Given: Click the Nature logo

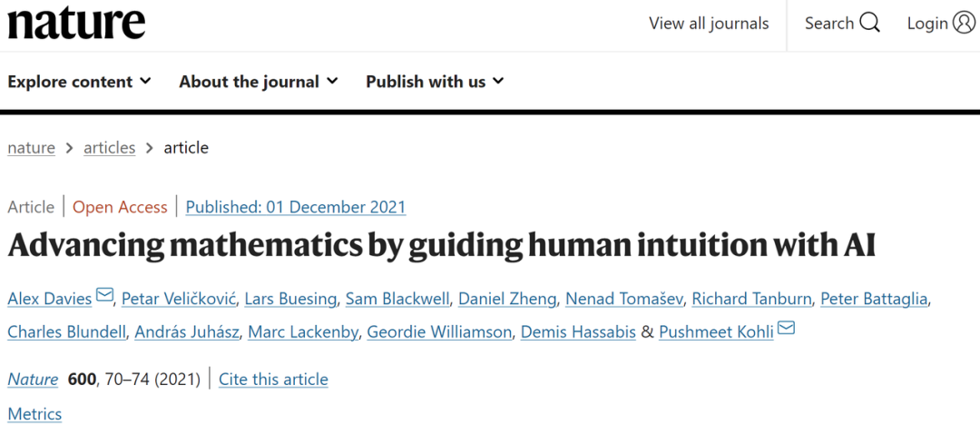Looking at the screenshot, I should tap(76, 24).
